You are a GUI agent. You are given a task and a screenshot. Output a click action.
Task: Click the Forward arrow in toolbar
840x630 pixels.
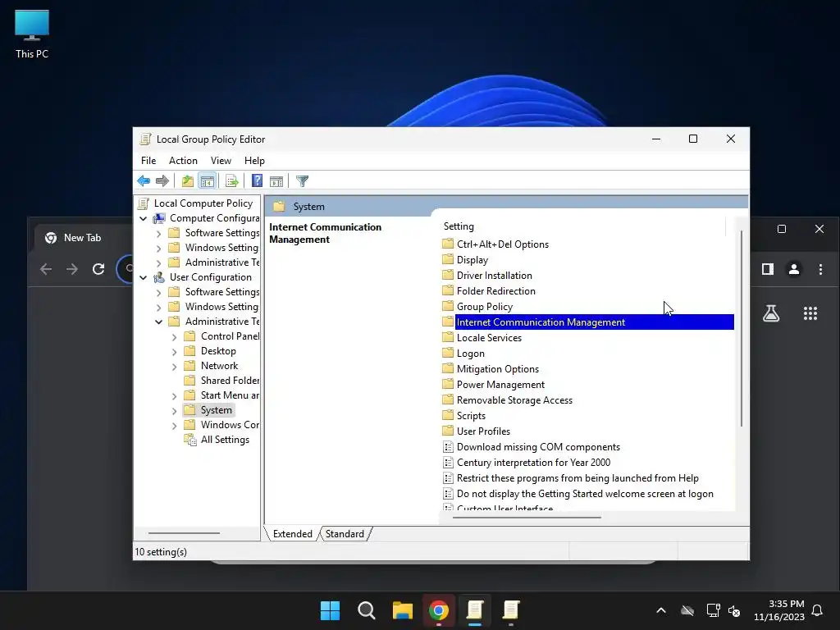162,181
